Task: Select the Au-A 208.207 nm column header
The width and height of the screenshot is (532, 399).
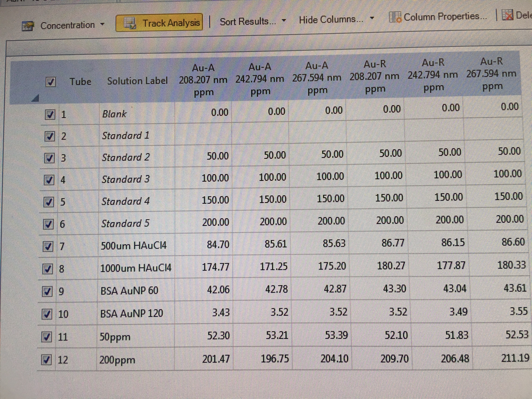Action: coord(203,80)
